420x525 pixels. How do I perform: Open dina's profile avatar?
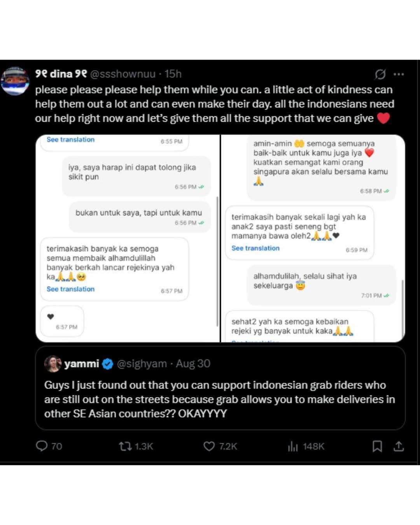[x=15, y=81]
